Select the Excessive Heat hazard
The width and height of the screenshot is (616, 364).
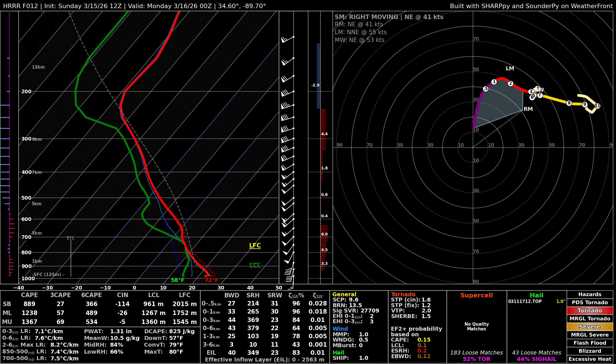tap(590, 359)
